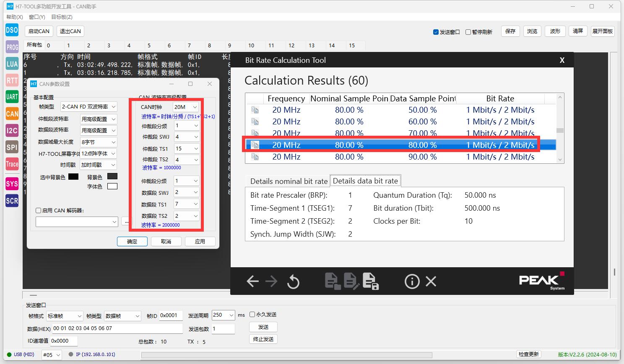Click row icon of the 50.00 % result
Image resolution: width=624 pixels, height=364 pixels.
(x=255, y=110)
